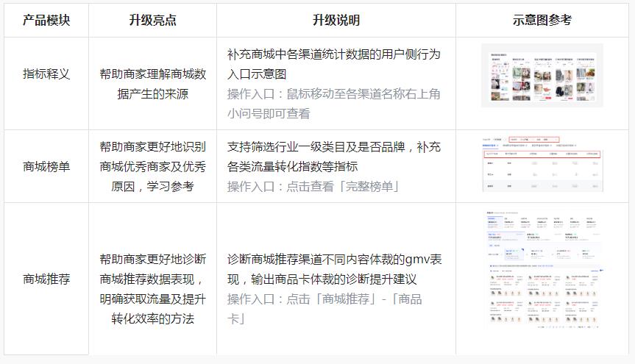Click the 商城推荐 module cell
The width and height of the screenshot is (635, 364).
click(46, 279)
